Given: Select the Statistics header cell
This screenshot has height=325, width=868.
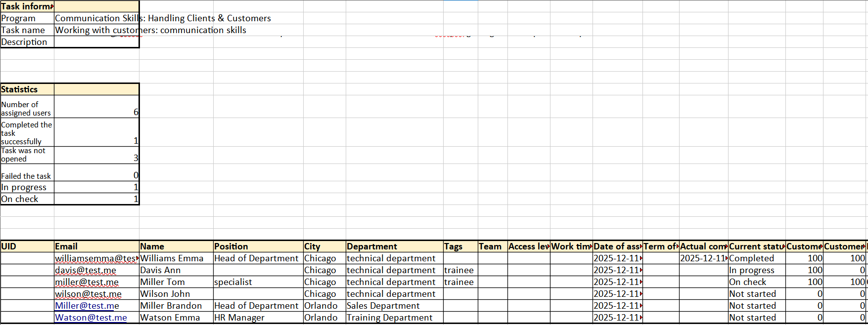Looking at the screenshot, I should click(x=27, y=89).
